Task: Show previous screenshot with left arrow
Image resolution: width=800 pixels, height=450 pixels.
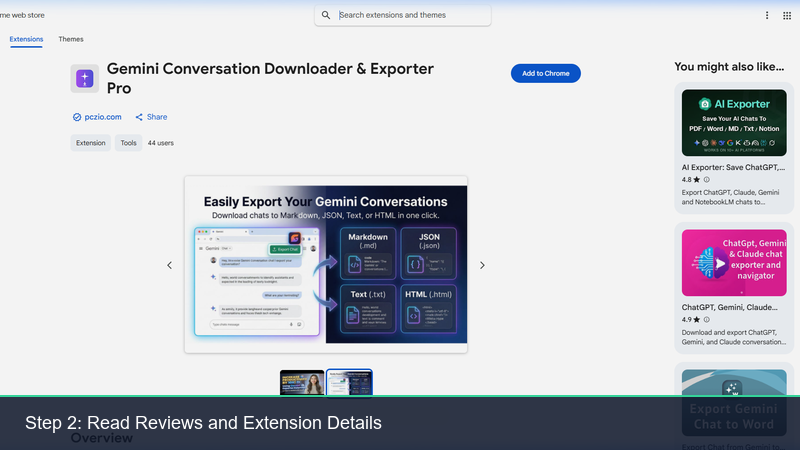Action: (x=169, y=265)
